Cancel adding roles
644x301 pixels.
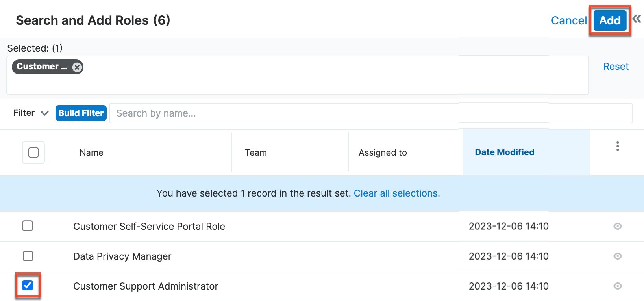click(568, 20)
